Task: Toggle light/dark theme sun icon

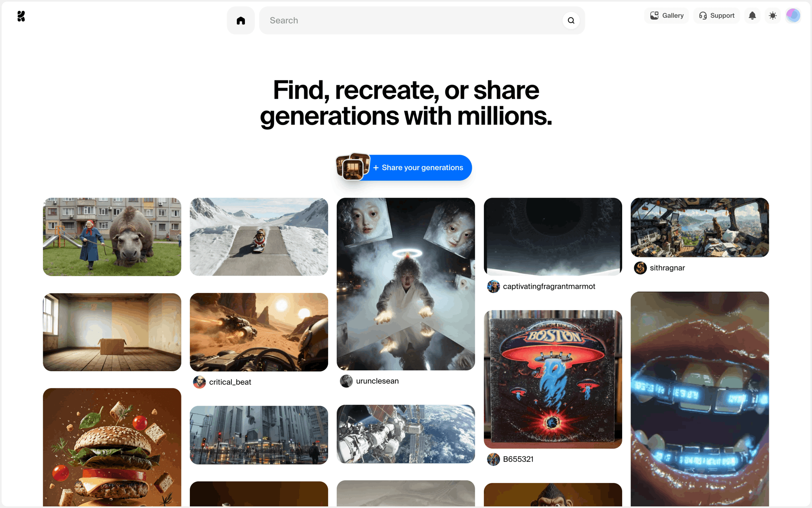Action: point(773,16)
